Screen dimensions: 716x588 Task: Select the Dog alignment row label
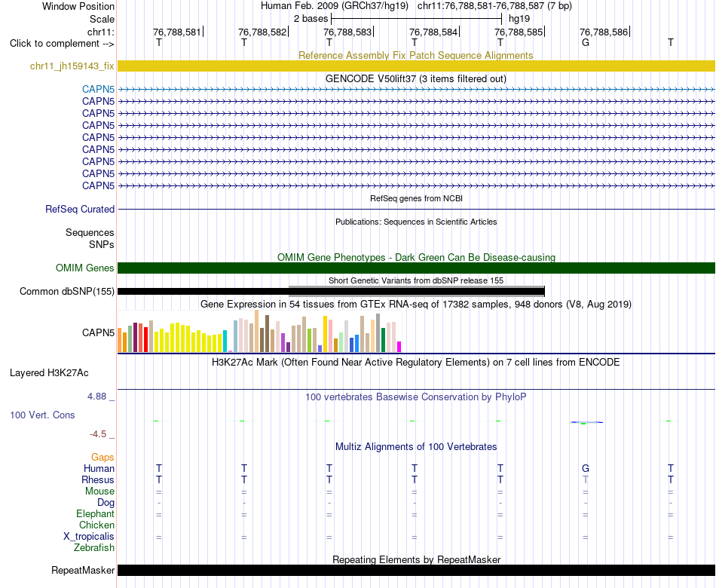106,503
